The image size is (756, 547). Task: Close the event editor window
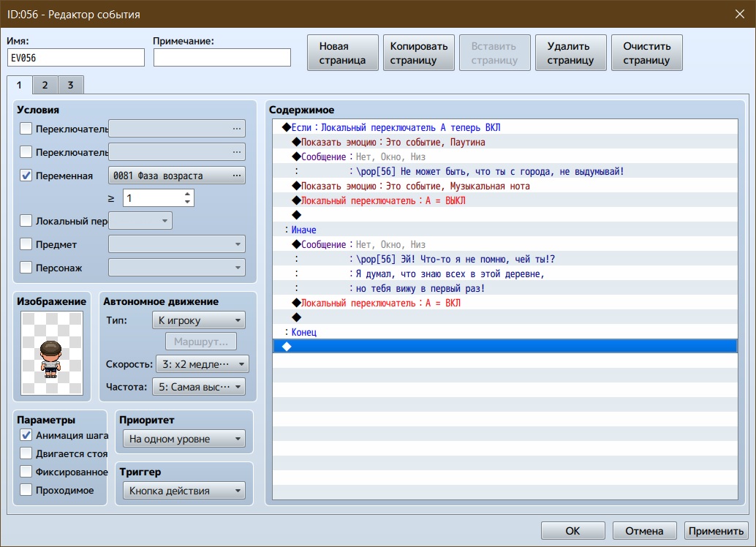tap(738, 13)
